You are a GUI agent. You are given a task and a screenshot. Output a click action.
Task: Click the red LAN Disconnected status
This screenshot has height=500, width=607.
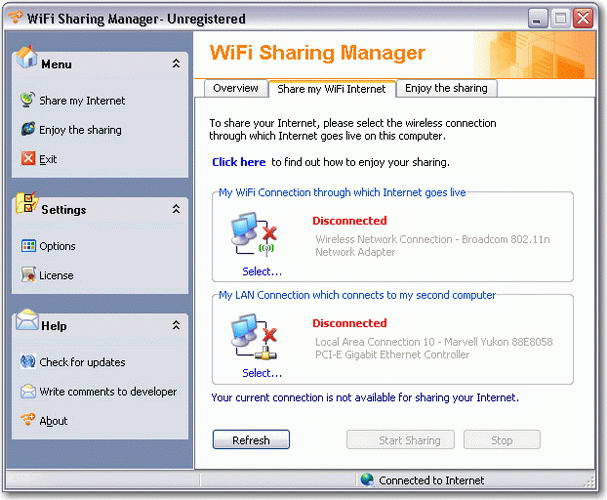pos(350,323)
